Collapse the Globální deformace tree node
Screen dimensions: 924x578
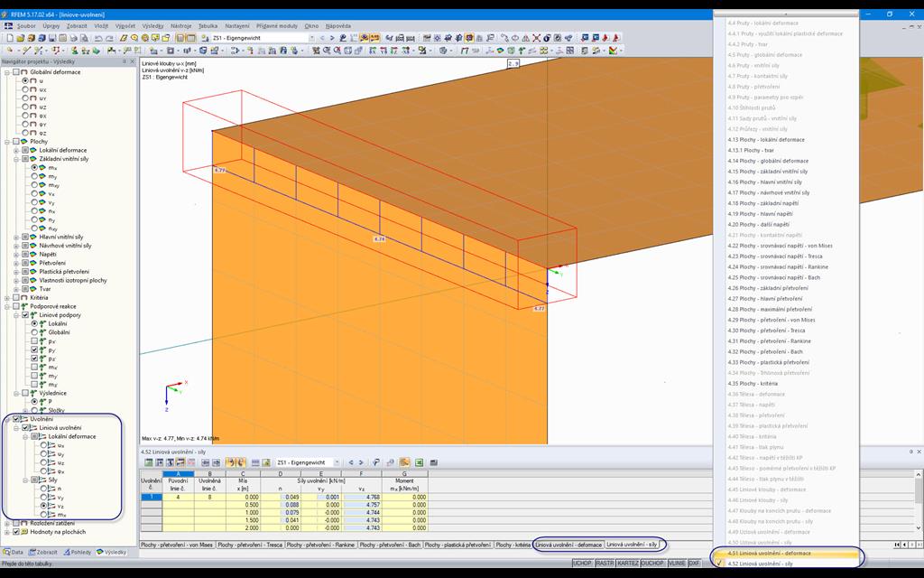7,72
